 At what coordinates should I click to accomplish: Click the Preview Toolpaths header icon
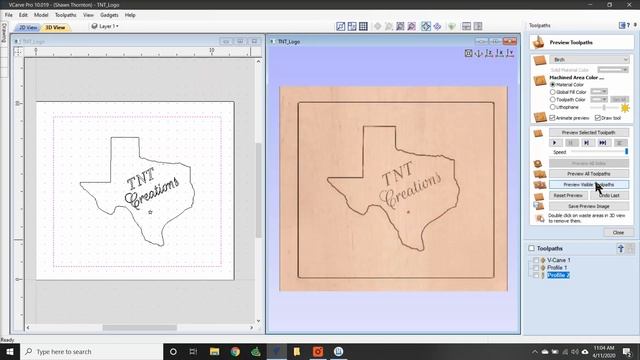[538, 42]
